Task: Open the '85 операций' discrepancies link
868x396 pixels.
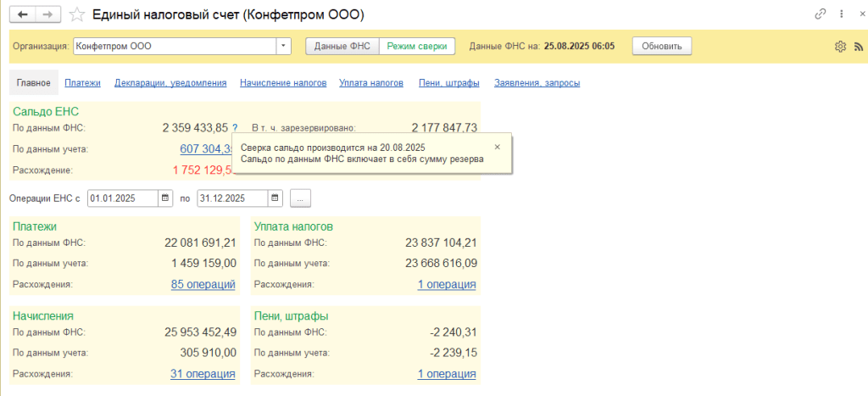Action: pos(203,285)
